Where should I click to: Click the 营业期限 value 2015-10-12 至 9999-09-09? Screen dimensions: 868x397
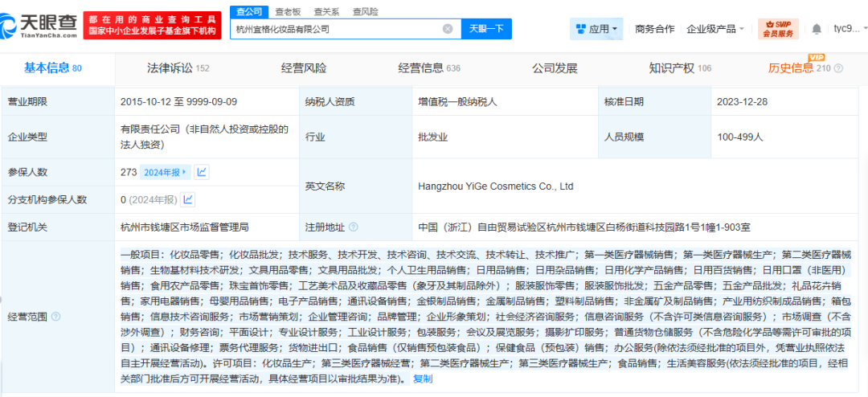coord(178,102)
